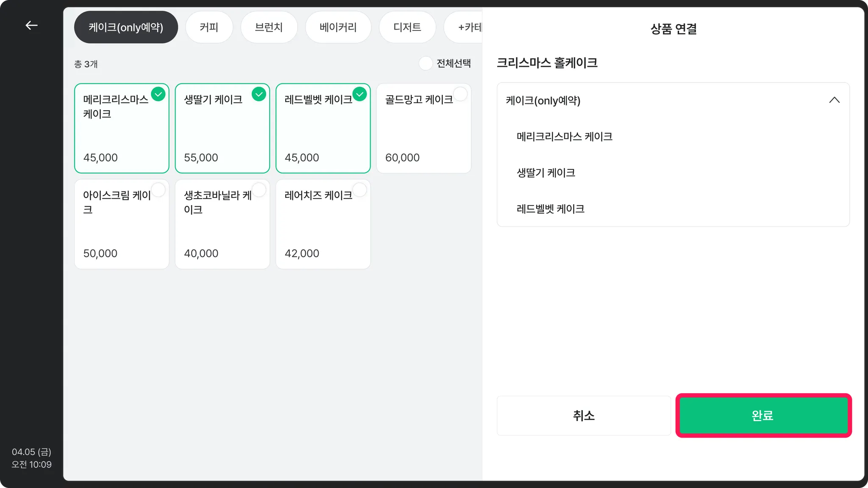Switch to the 커피 category tab
Viewport: 868px width, 488px height.
[209, 28]
